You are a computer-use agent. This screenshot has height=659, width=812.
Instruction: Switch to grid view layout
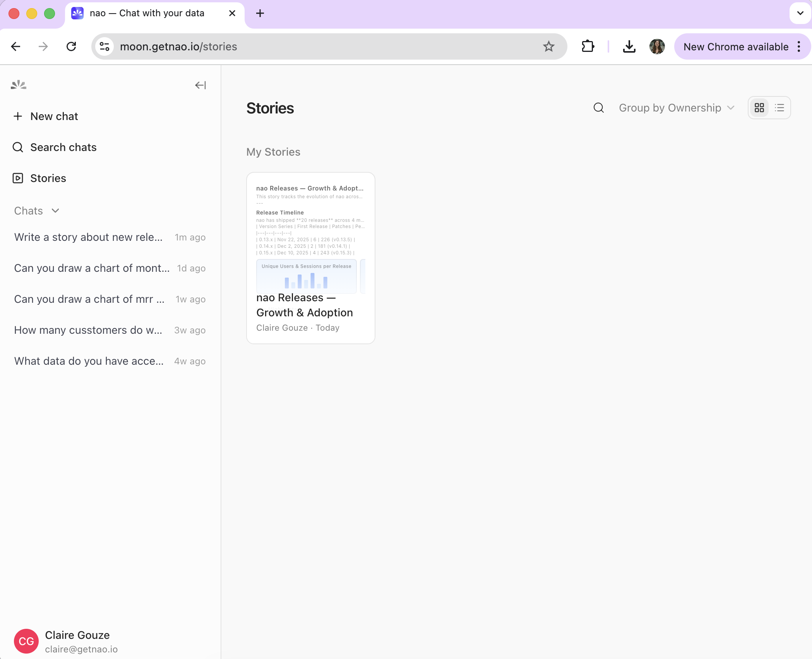[759, 108]
